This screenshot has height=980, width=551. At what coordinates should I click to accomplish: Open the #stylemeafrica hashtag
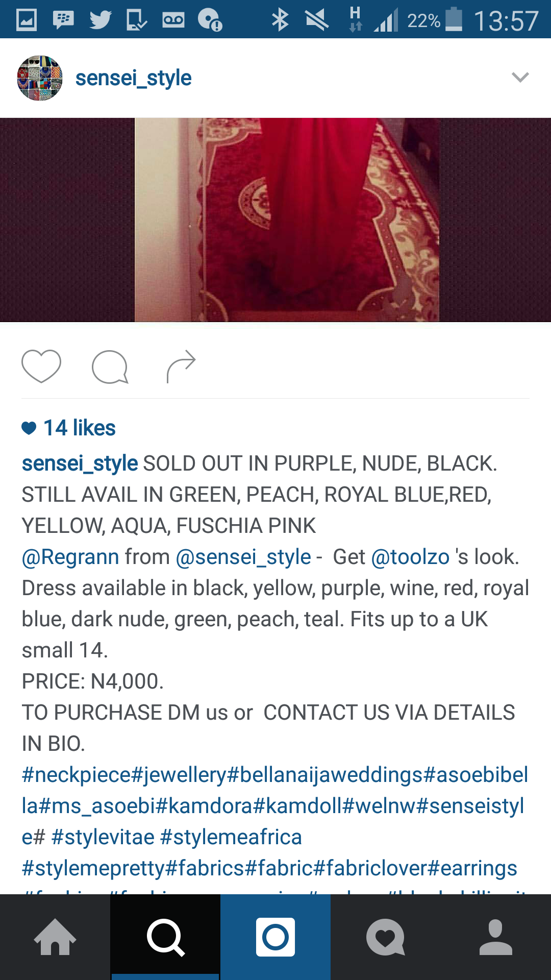(231, 837)
